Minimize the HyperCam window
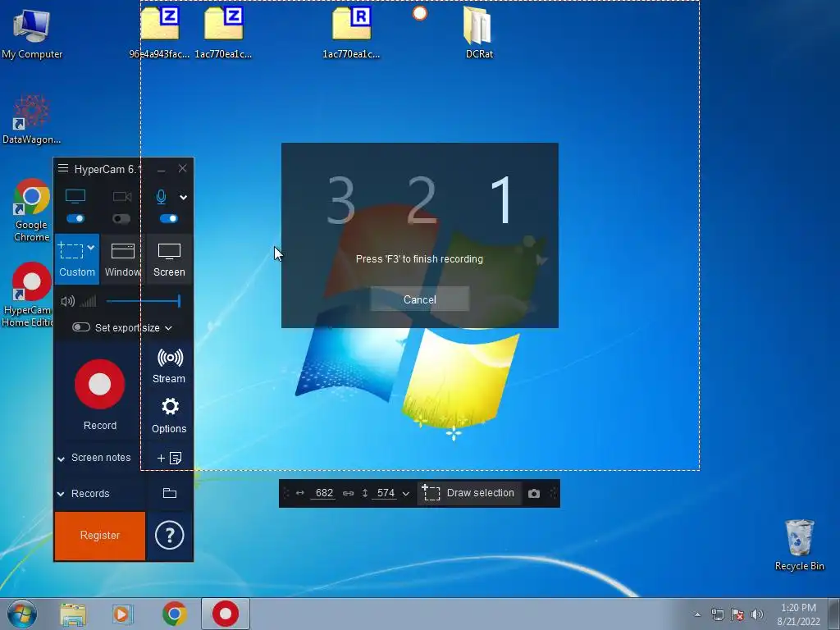 (x=162, y=170)
